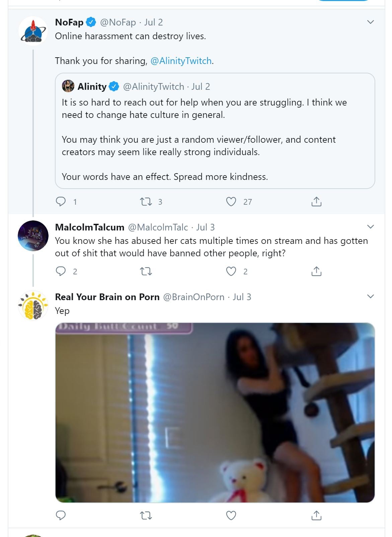Screen dimensions: 392x537
Task: Open the NoFap rocket profile avatar
Action: pos(33,31)
